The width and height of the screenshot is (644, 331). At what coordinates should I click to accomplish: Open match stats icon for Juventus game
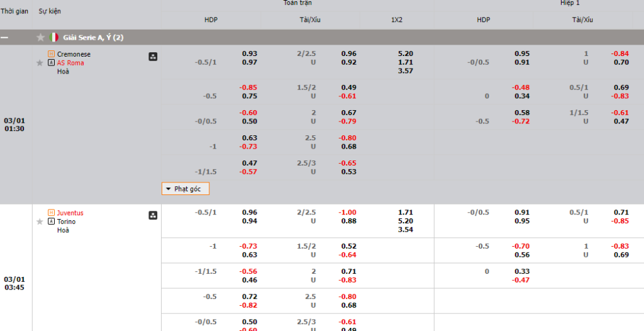153,216
